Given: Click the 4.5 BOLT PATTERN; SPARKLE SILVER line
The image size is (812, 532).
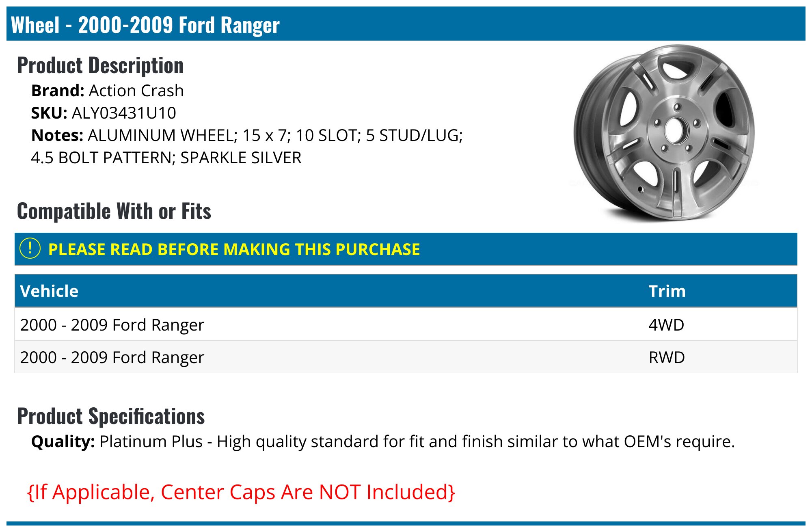Looking at the screenshot, I should coord(166,158).
